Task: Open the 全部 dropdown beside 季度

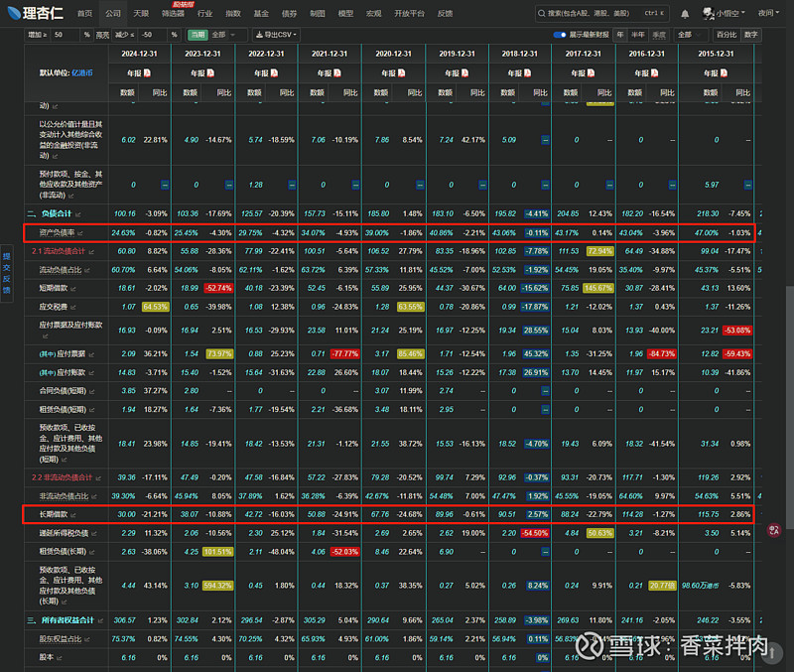Action: pyautogui.click(x=690, y=35)
